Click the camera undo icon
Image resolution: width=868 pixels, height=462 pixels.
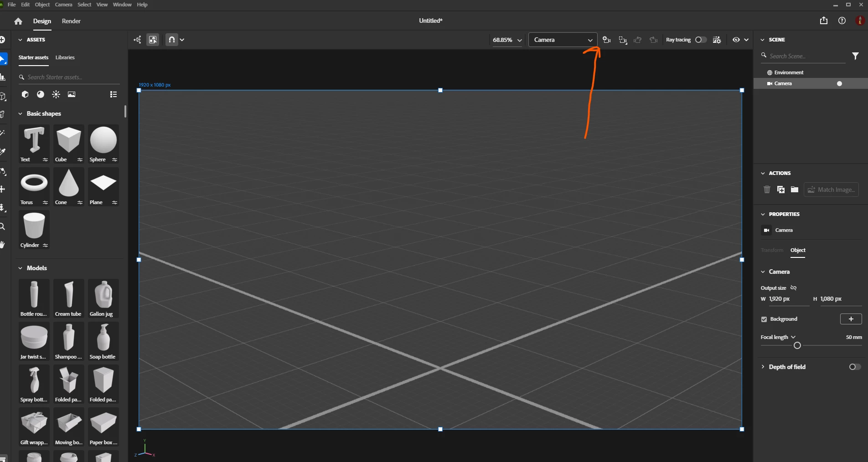click(638, 40)
